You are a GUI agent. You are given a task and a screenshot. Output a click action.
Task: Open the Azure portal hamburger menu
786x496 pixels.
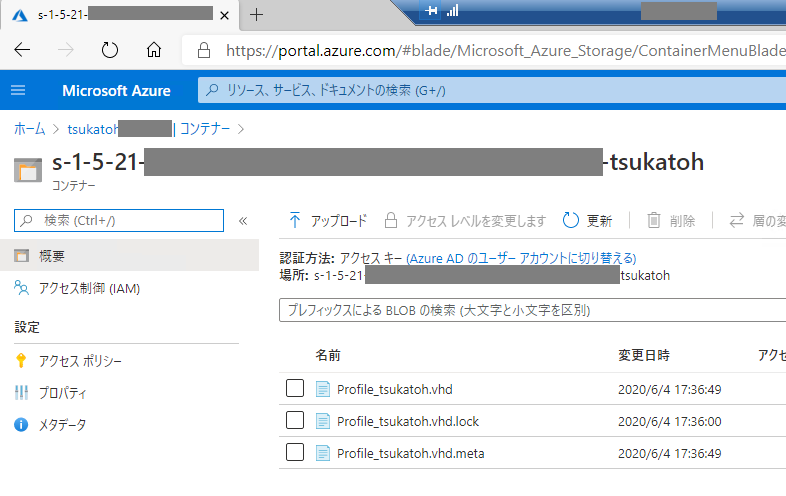(18, 90)
